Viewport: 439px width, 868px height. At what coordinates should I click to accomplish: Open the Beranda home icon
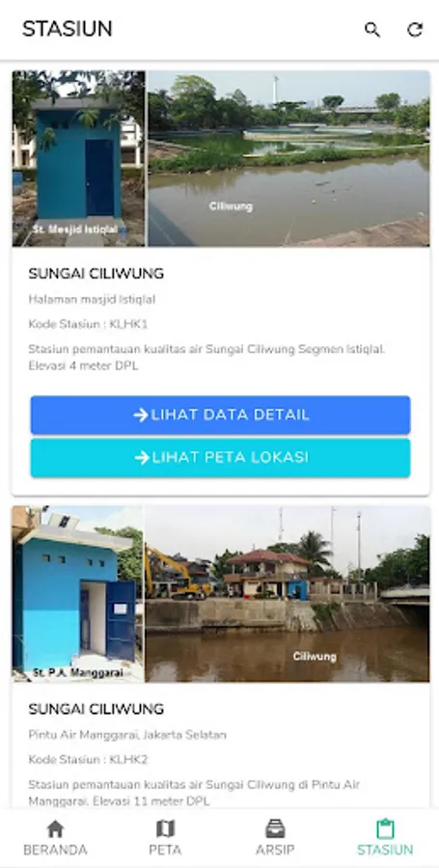55,828
